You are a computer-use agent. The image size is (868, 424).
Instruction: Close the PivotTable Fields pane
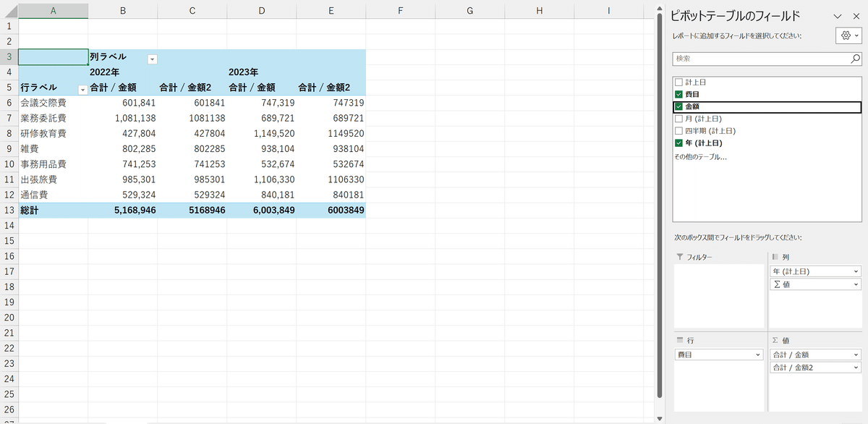click(856, 15)
